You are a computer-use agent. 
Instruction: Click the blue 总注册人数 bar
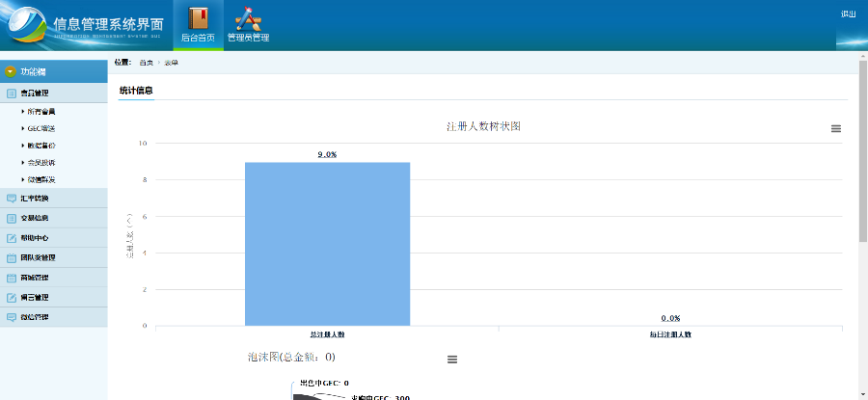(327, 244)
